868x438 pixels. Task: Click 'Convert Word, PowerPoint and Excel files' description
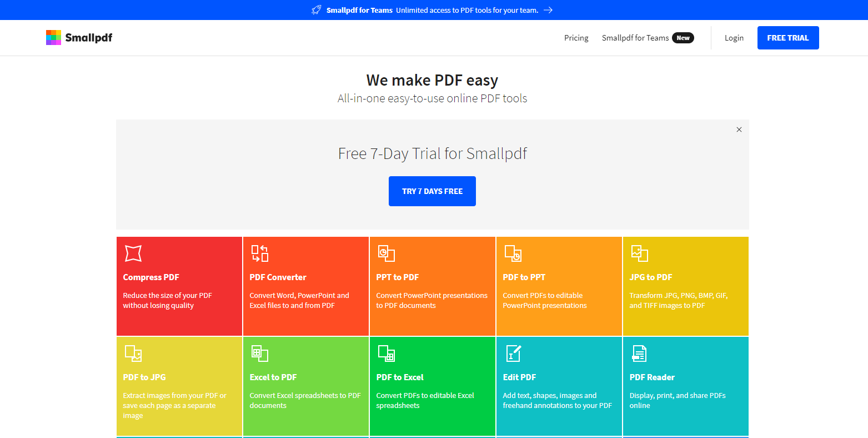299,301
